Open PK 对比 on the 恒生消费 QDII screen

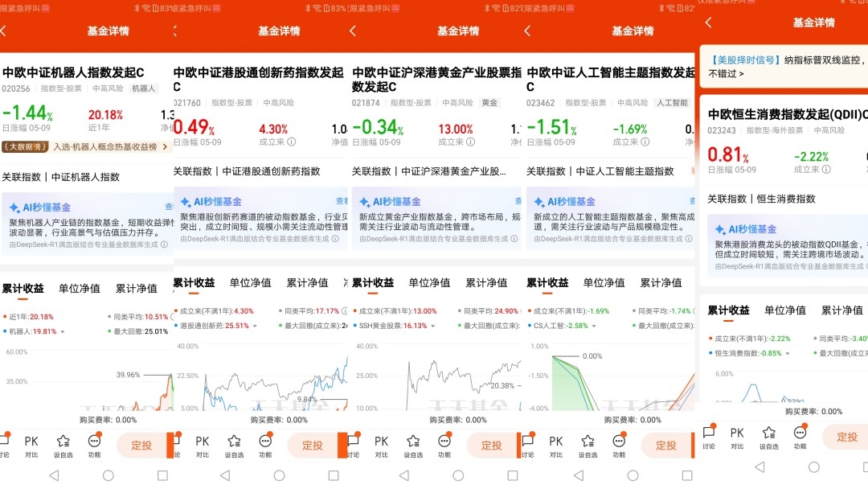click(737, 437)
